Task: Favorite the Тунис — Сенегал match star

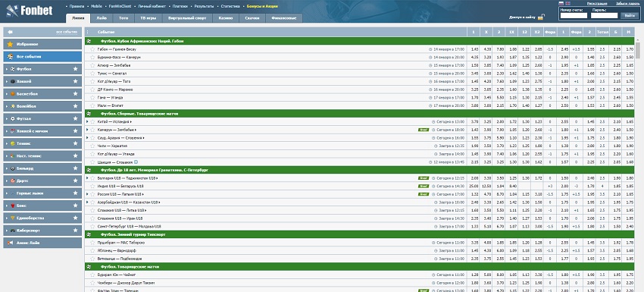Action: 93,74
